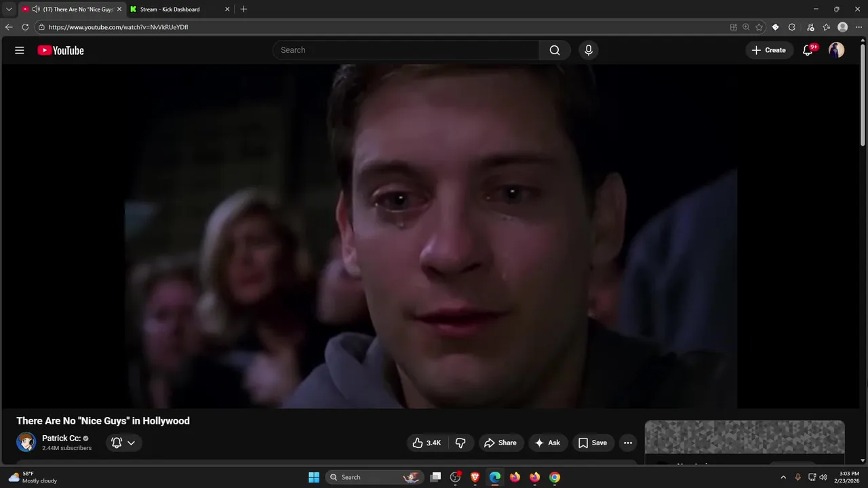
Task: Click the video player area
Action: coord(431,236)
